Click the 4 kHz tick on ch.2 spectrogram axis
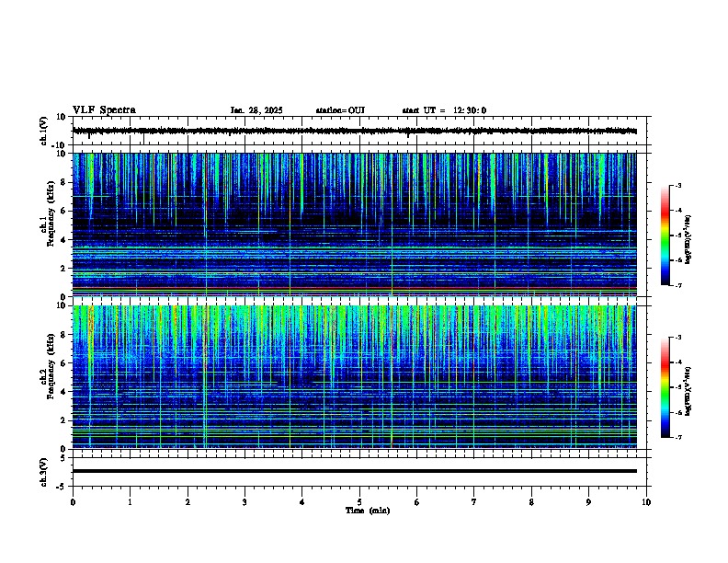 coord(64,392)
